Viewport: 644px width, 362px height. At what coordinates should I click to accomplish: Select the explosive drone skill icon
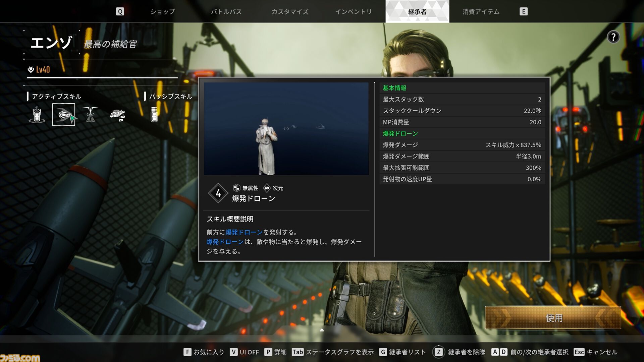click(x=64, y=115)
